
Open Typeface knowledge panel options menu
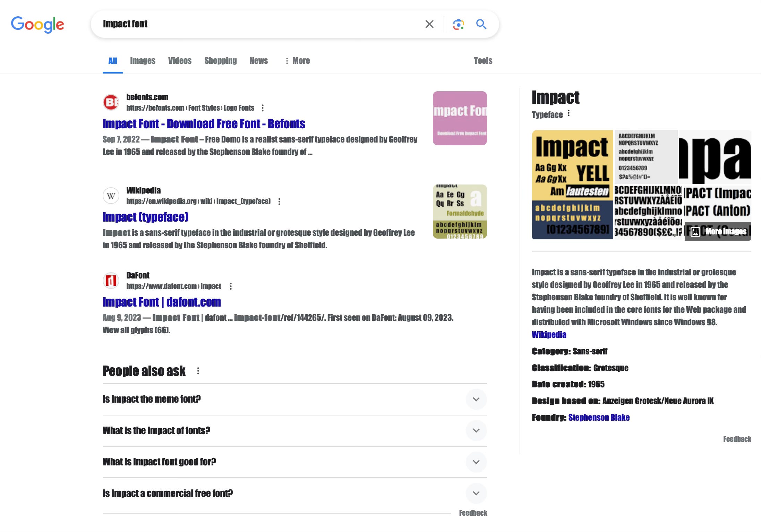point(568,113)
